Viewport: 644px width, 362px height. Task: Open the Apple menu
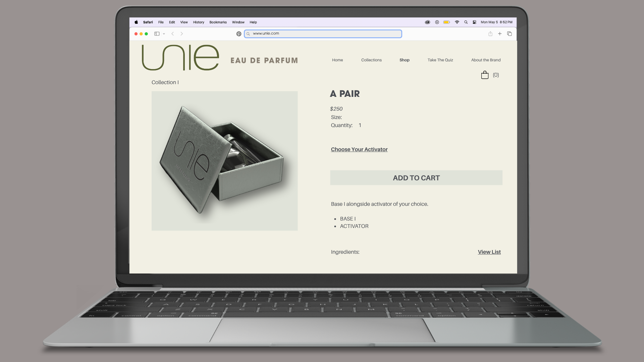tap(136, 22)
